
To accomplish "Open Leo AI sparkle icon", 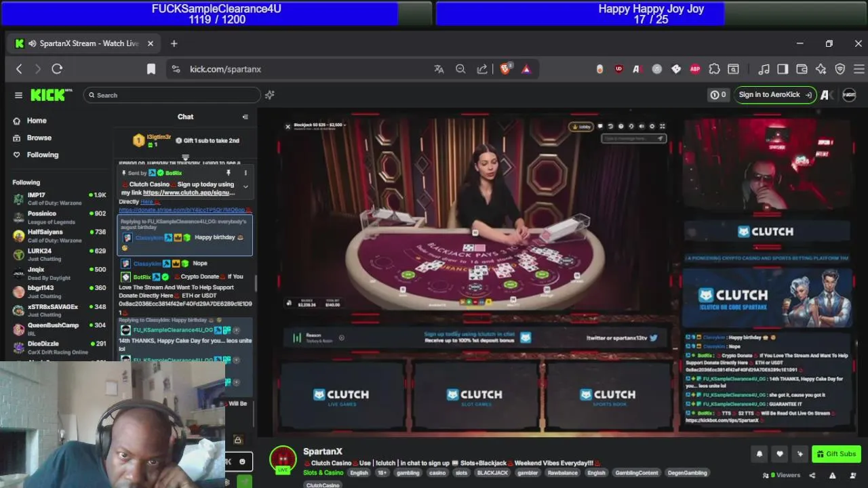I will click(821, 69).
